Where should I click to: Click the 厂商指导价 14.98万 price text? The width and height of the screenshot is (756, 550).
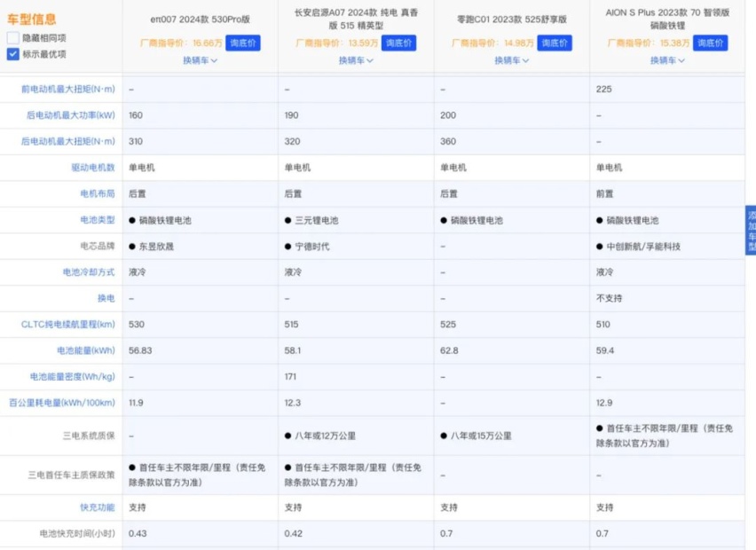[x=492, y=43]
